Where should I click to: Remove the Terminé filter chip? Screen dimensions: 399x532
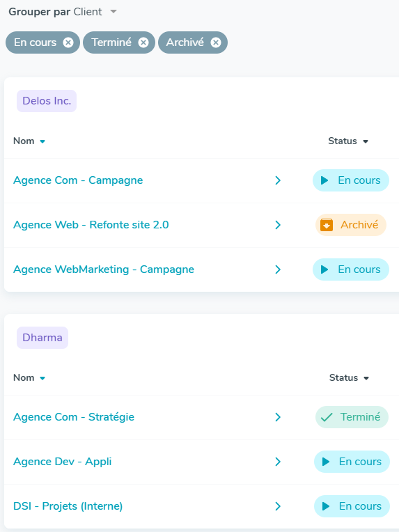coord(143,42)
